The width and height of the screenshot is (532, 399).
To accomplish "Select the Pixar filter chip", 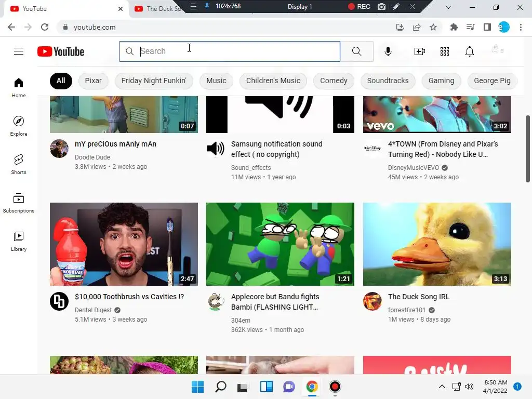I will (x=94, y=81).
